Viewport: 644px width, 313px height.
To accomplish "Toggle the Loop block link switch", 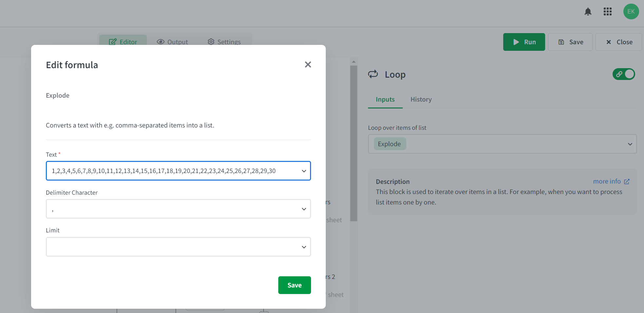I will click(x=624, y=74).
